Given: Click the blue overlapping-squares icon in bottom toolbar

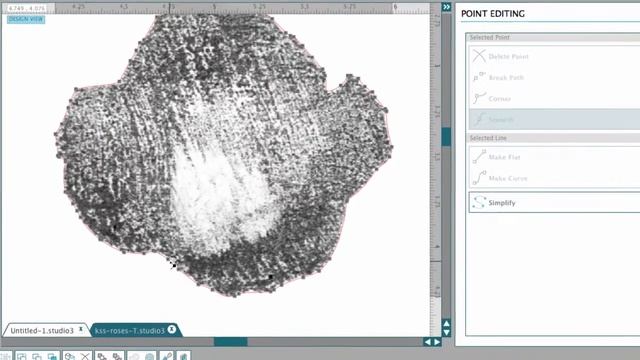Looking at the screenshot, I should [x=52, y=356].
